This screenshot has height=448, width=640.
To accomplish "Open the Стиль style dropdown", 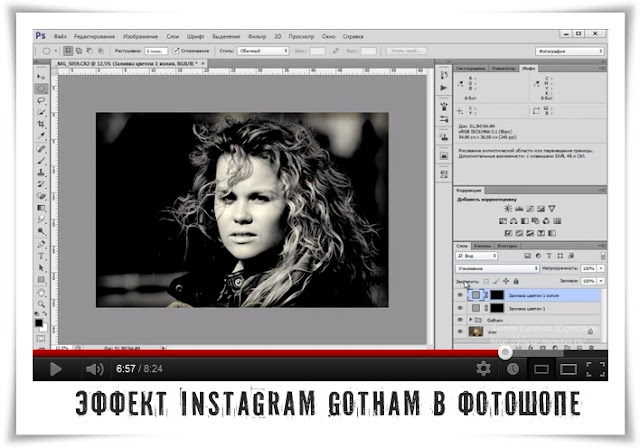I will [x=263, y=51].
